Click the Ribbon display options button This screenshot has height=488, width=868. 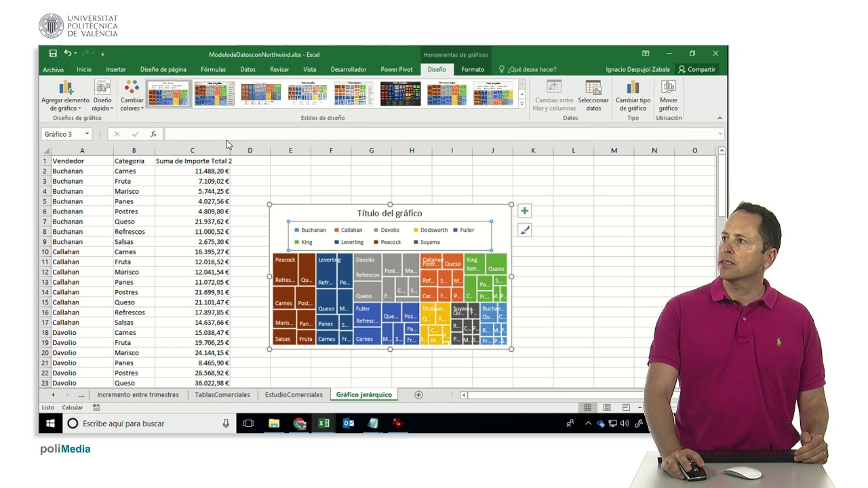[x=646, y=54]
